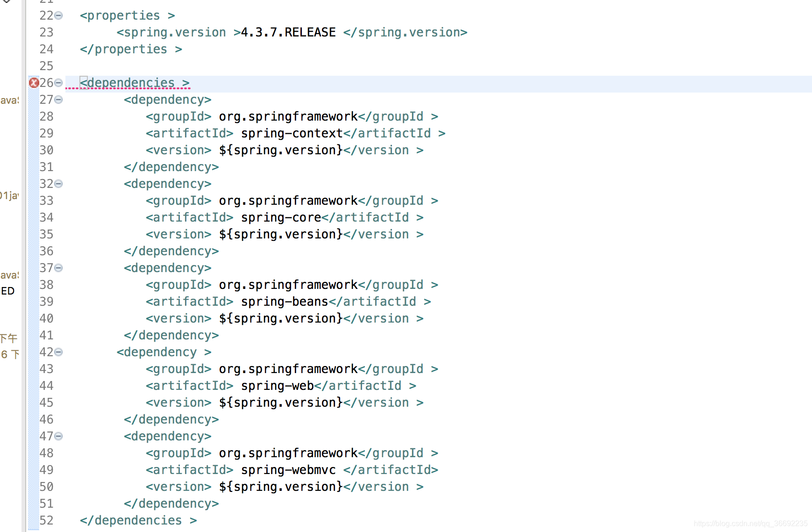Click the spring-core artifactId text
Image resolution: width=812 pixels, height=532 pixels.
tap(281, 217)
